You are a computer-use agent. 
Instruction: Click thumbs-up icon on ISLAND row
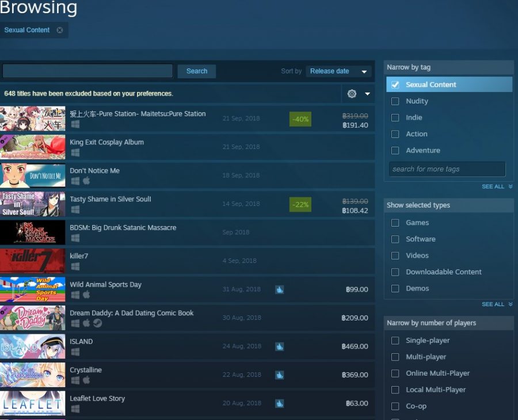(x=279, y=346)
